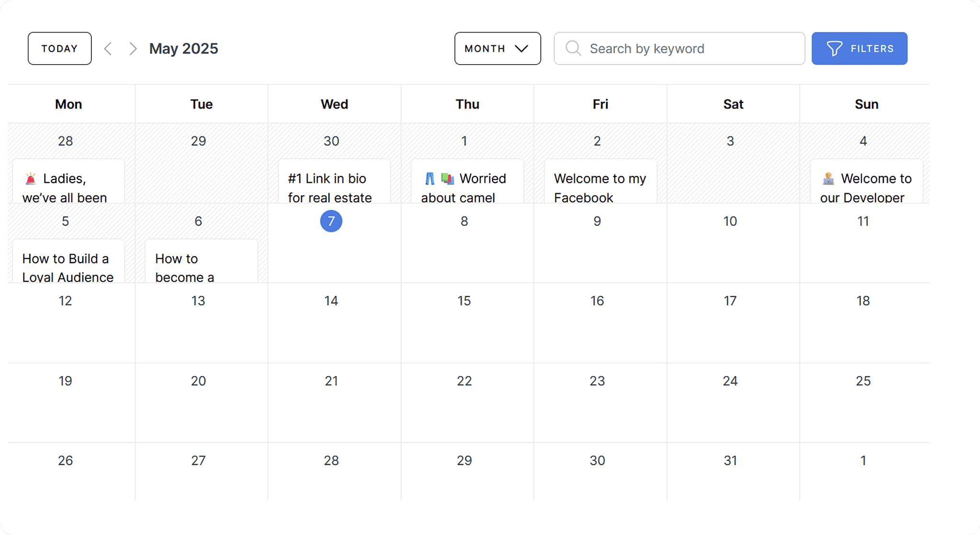980x535 pixels.
Task: Go to next month with right chevron
Action: pyautogui.click(x=133, y=48)
